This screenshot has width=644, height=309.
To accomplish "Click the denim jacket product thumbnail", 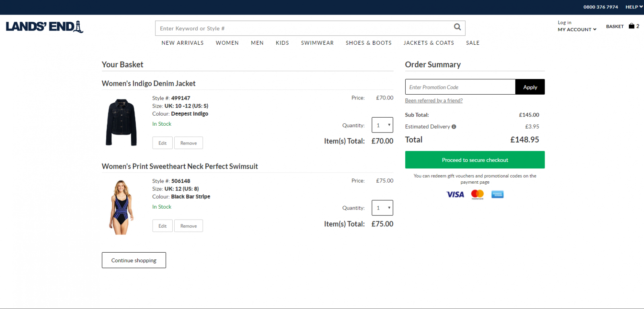I will pyautogui.click(x=121, y=122).
